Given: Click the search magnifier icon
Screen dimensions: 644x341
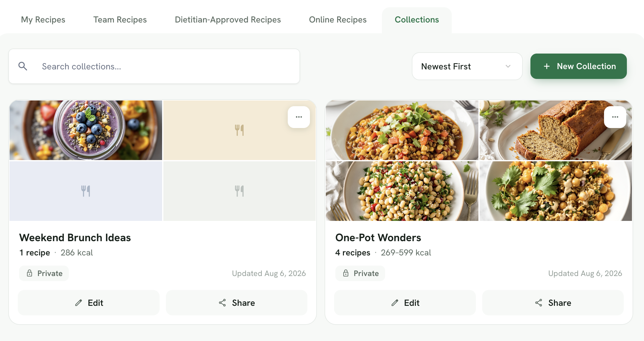Looking at the screenshot, I should tap(23, 66).
